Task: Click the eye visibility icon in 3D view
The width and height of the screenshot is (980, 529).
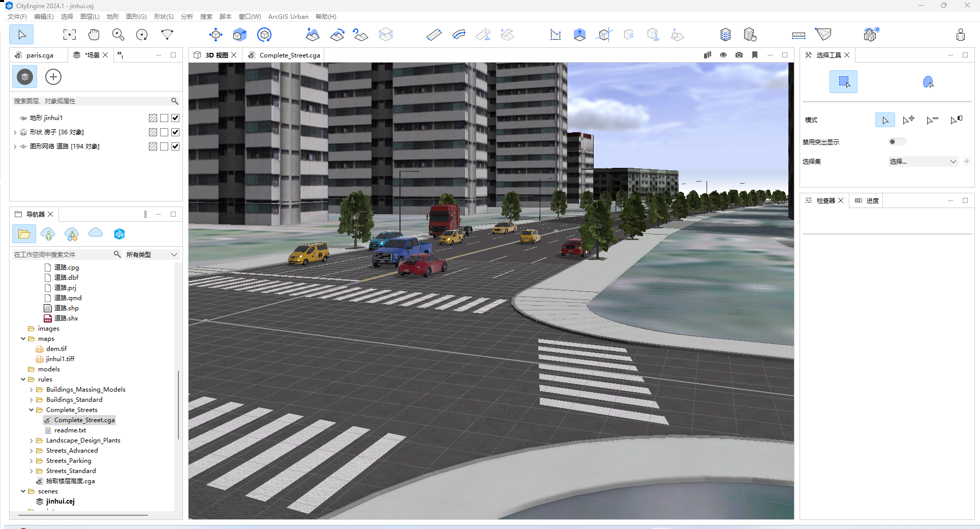Action: coord(723,55)
